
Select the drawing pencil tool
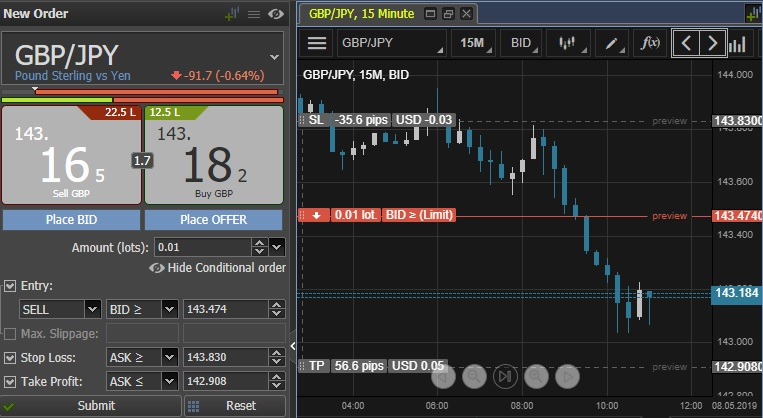(612, 43)
